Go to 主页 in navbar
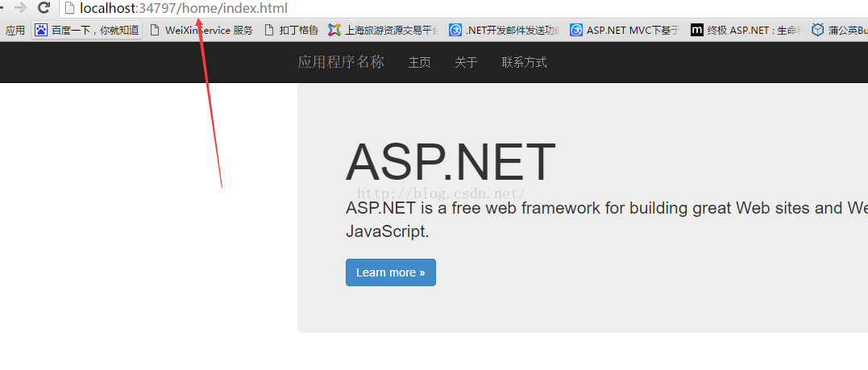This screenshot has height=370, width=868. tap(420, 63)
